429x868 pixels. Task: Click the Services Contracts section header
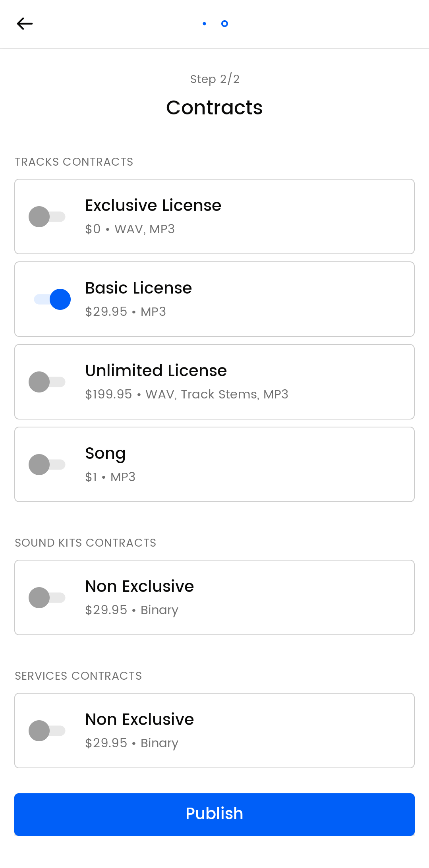point(78,676)
